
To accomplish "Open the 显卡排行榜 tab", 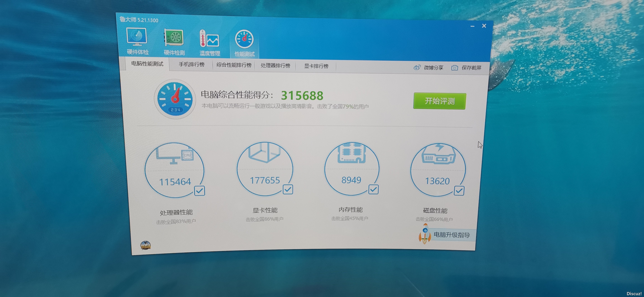I will (316, 66).
